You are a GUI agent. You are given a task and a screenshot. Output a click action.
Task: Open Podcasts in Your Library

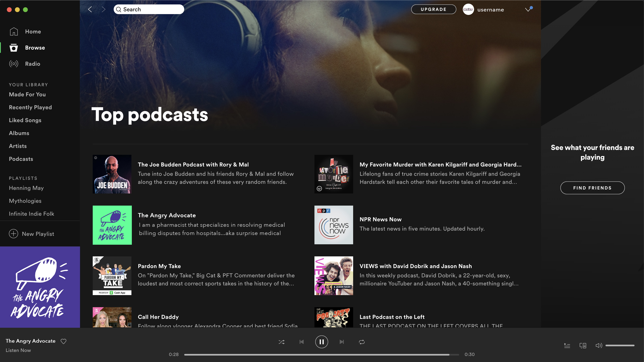pyautogui.click(x=21, y=159)
